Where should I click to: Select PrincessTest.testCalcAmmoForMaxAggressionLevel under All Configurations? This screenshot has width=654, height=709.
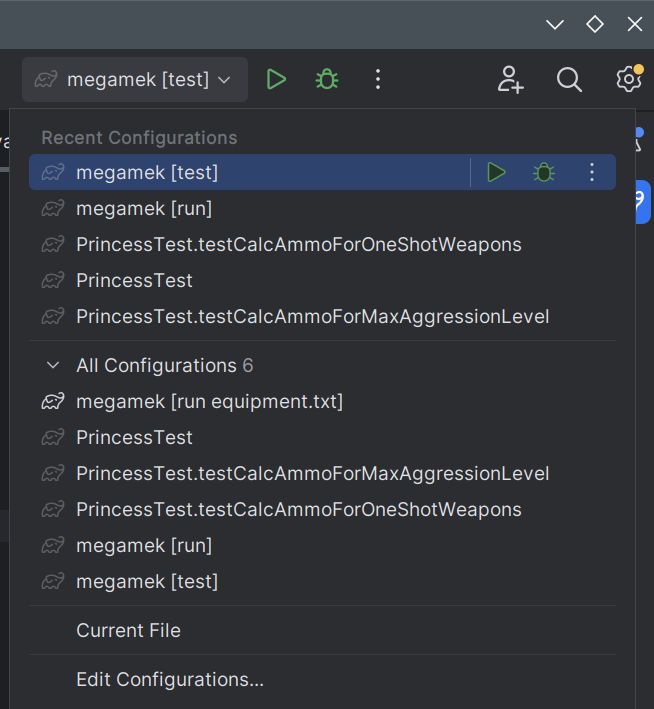tap(312, 473)
